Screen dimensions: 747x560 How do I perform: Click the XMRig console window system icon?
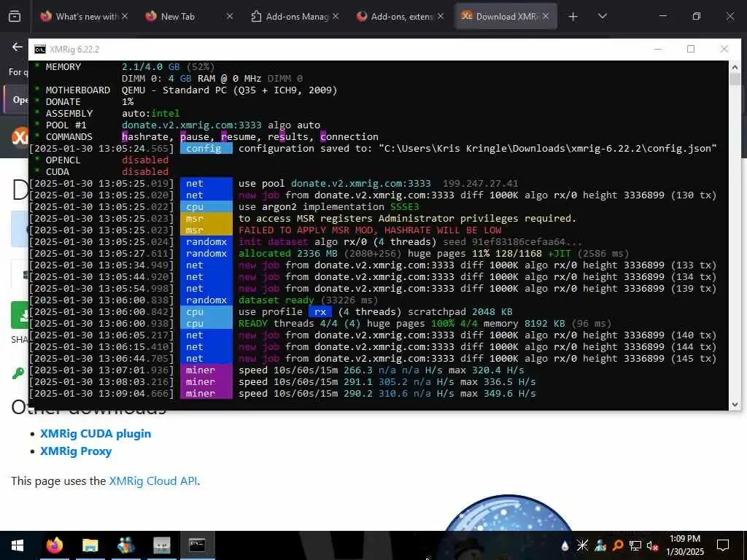pos(40,50)
